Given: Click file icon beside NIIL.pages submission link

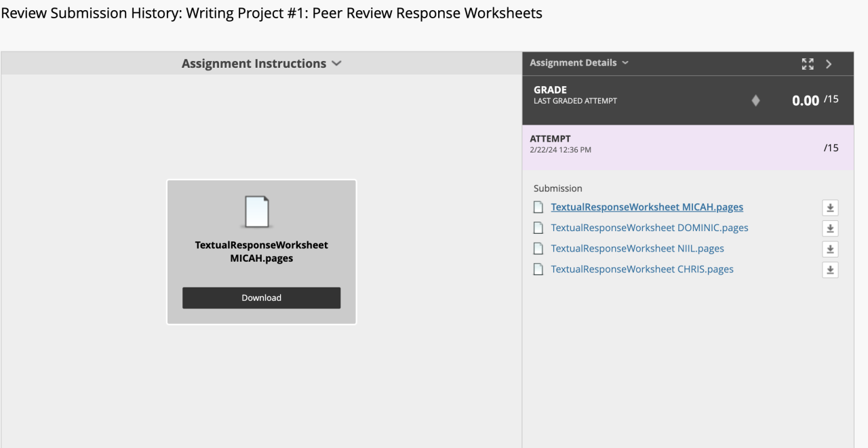Looking at the screenshot, I should [538, 249].
